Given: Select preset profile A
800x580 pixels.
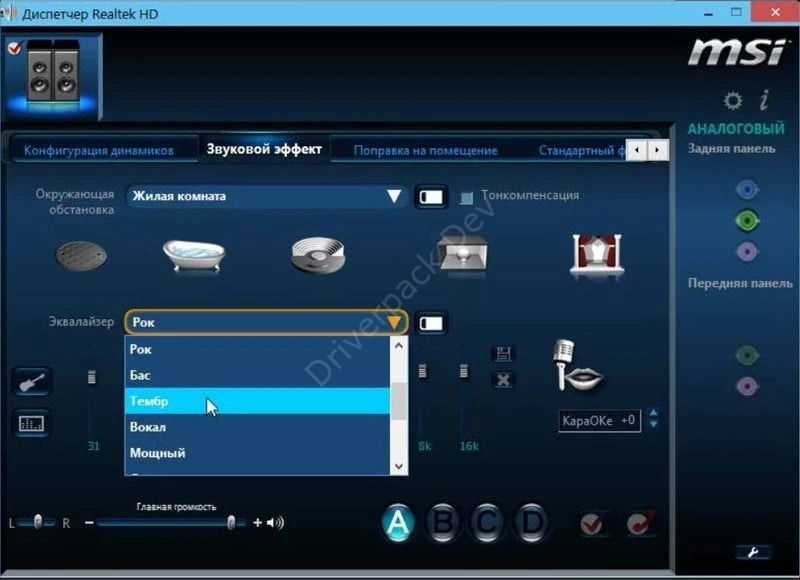Looking at the screenshot, I should pyautogui.click(x=398, y=523).
